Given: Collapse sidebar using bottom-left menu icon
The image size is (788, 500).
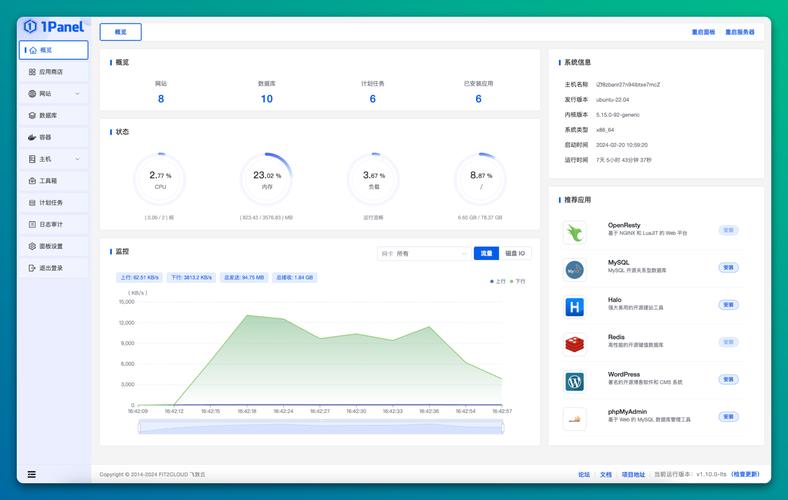Looking at the screenshot, I should 32,474.
